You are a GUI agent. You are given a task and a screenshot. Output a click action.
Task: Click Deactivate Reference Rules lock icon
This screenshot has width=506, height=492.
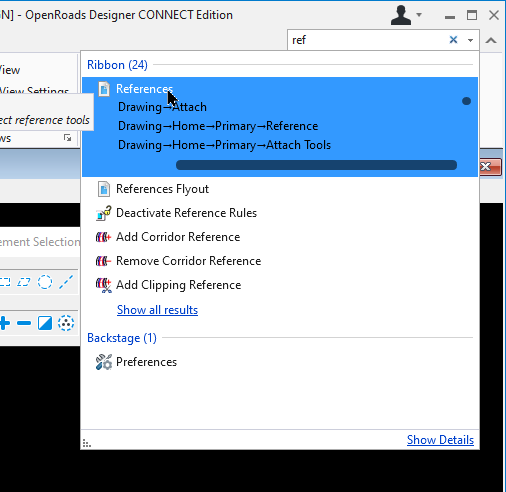point(104,213)
